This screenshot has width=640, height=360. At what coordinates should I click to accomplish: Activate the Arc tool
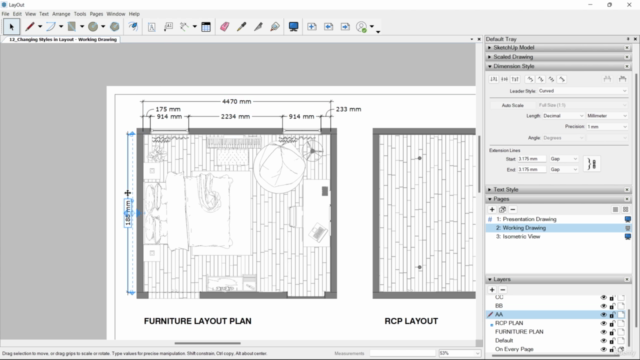click(x=51, y=27)
